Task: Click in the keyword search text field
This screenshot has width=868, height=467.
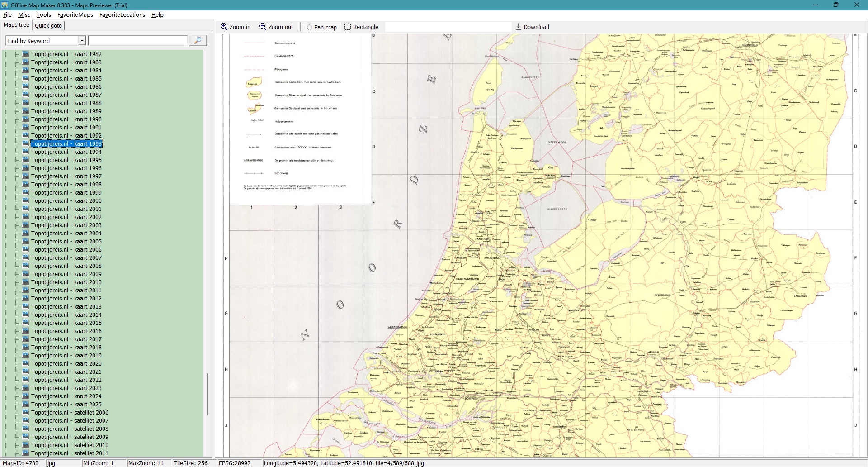Action: tap(138, 41)
